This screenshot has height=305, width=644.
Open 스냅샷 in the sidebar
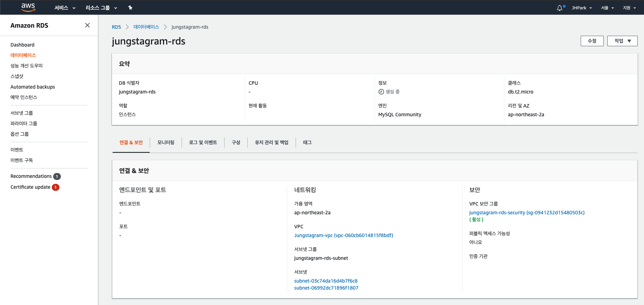(17, 76)
